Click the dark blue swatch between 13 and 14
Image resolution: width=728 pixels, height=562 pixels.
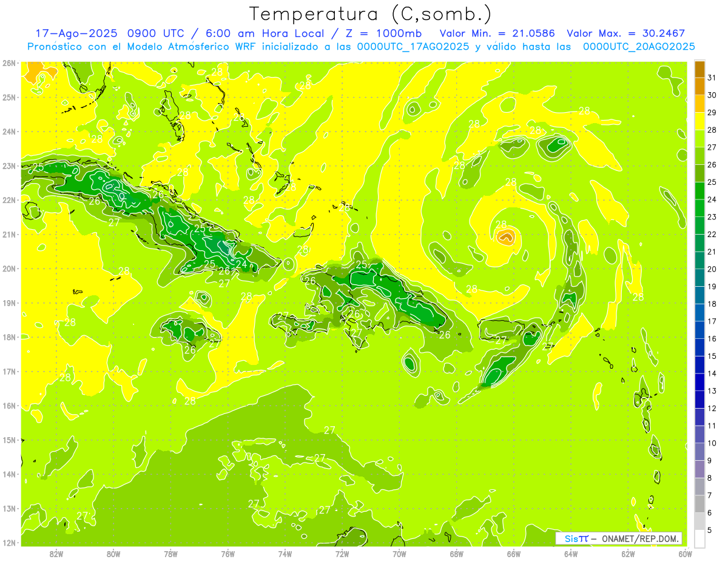[x=699, y=382]
